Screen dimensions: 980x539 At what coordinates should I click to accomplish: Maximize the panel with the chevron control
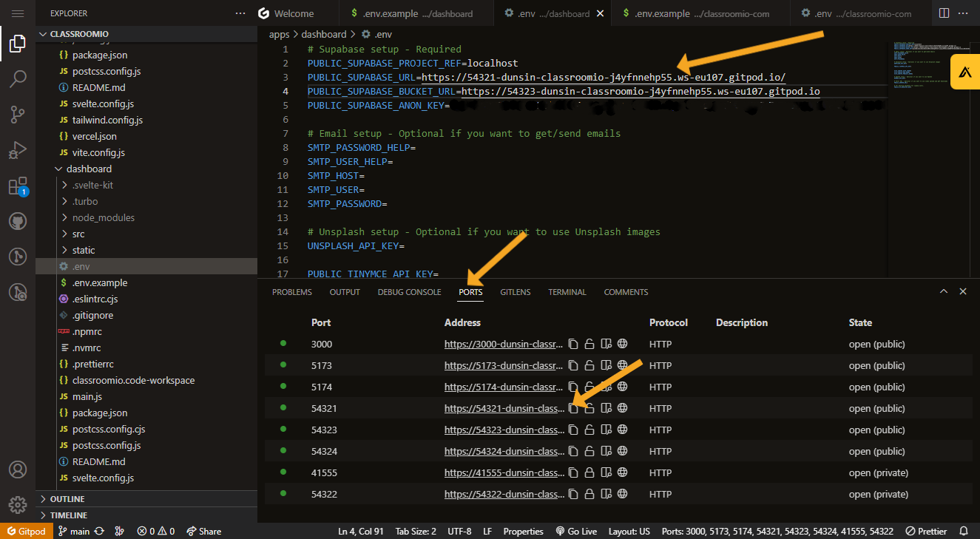point(944,291)
